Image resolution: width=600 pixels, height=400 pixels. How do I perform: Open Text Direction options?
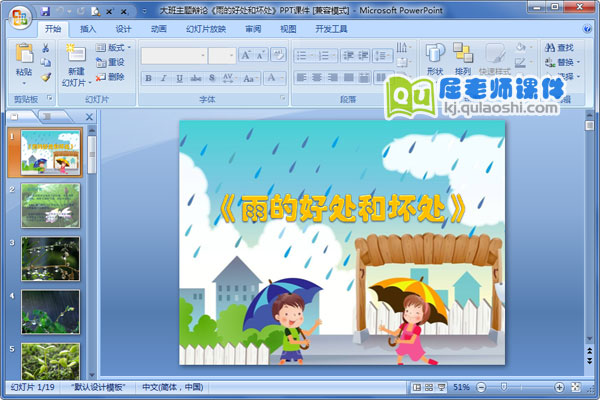pyautogui.click(x=403, y=47)
